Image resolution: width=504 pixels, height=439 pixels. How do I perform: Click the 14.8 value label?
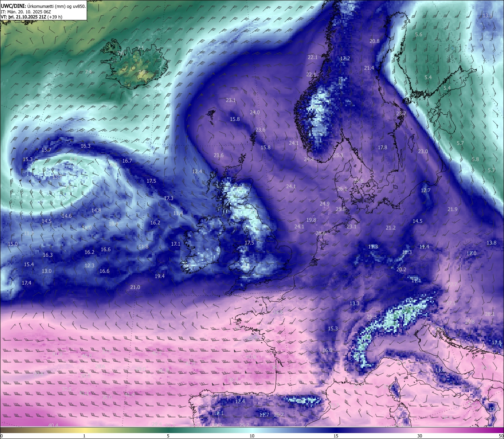[x=96, y=210]
